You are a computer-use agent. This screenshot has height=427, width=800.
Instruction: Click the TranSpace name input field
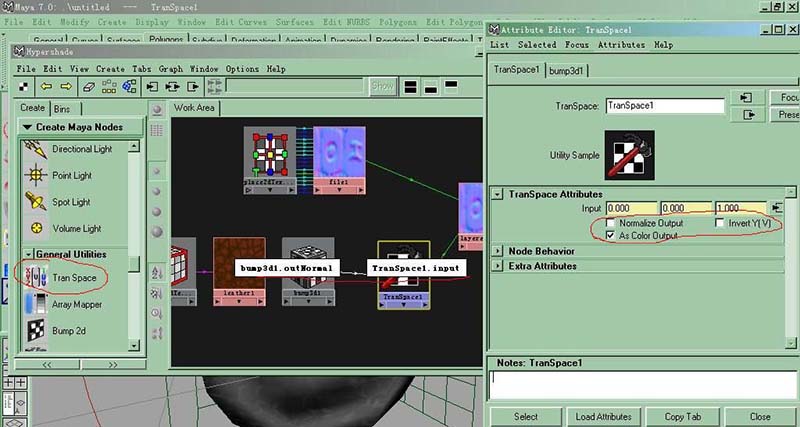click(665, 106)
